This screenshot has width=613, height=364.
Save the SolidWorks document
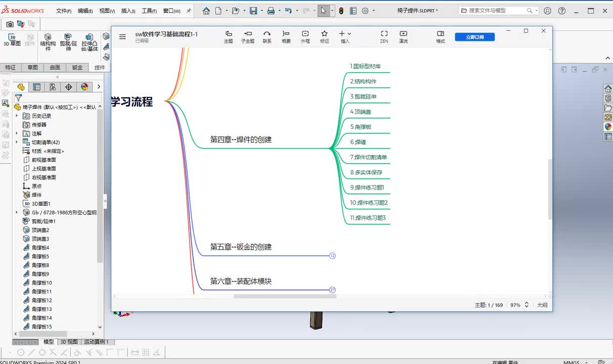point(253,11)
